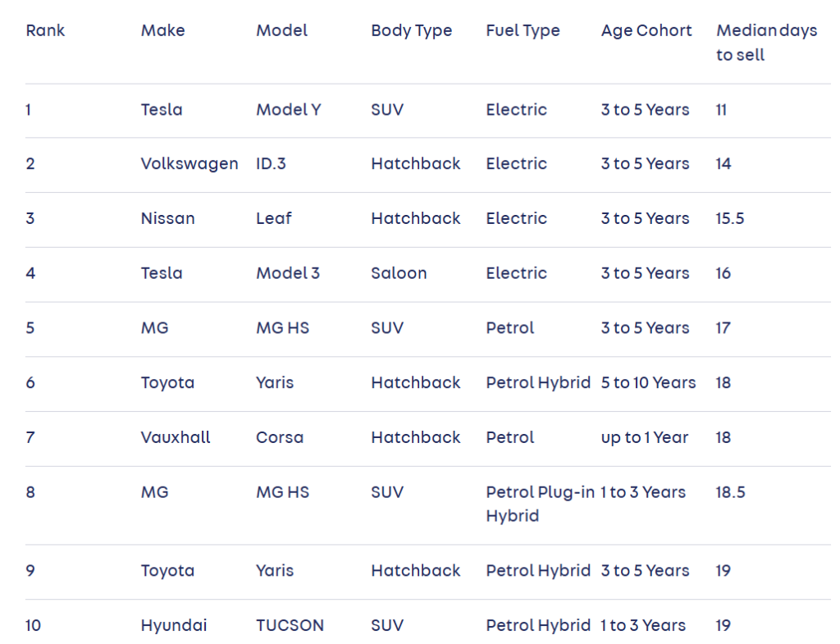The image size is (840, 644).
Task: Select the "Age Cohort" column header
Action: (646, 31)
